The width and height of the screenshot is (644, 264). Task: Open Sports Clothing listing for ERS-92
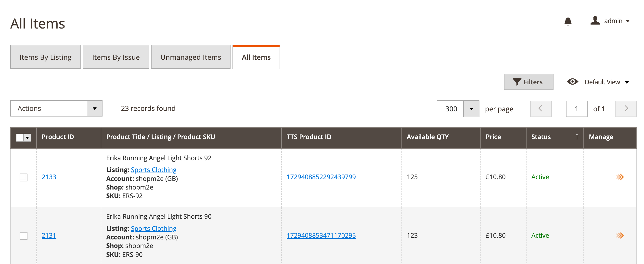(x=154, y=170)
